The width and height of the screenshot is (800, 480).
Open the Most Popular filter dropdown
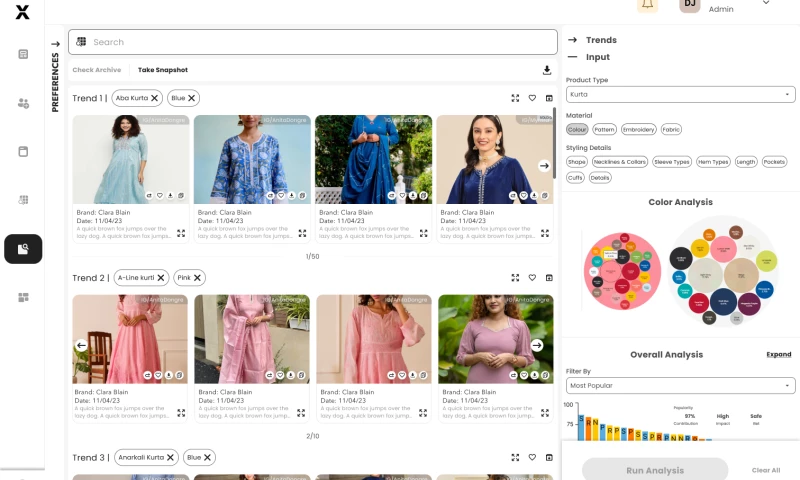pos(680,385)
